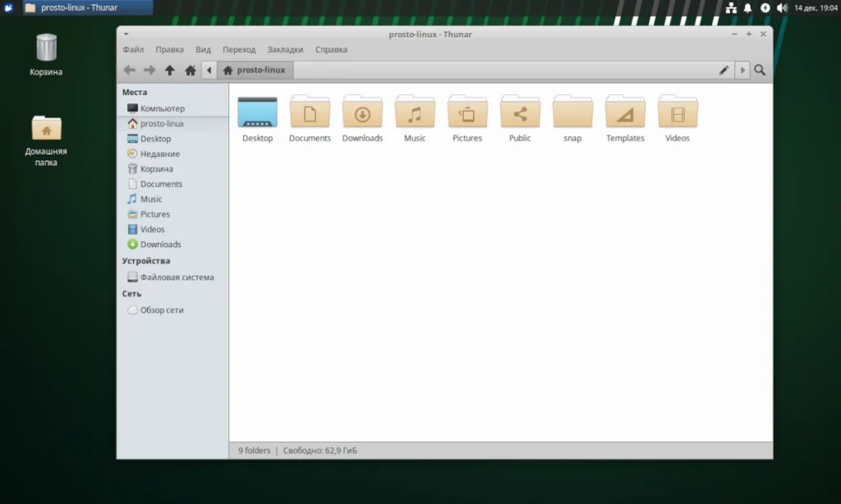Click the path bar right scroll arrow

(742, 70)
